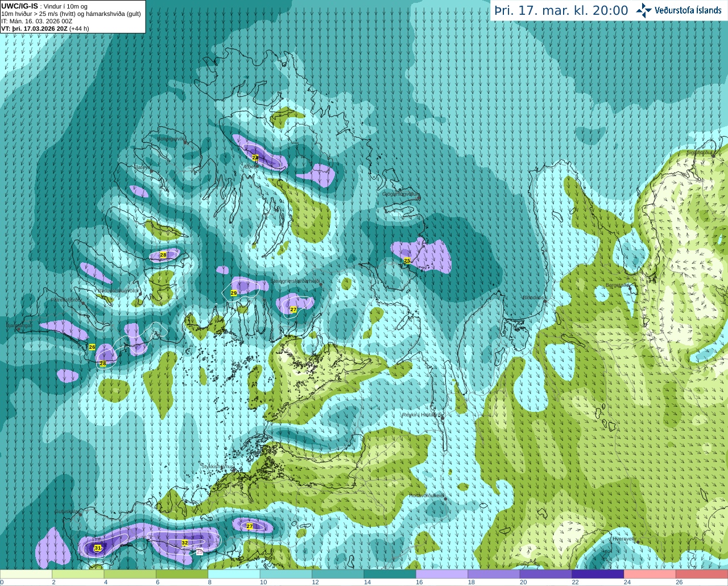Select the 'Þri. 17. mar. kl. 20:00' timestamp

click(561, 11)
